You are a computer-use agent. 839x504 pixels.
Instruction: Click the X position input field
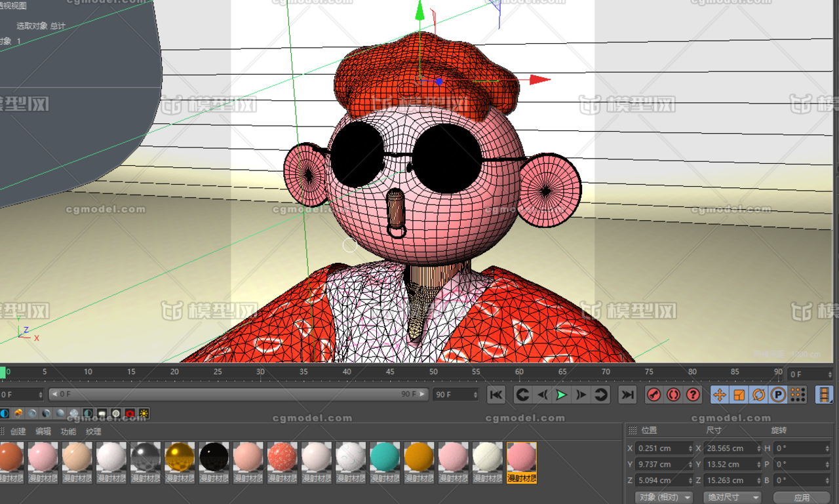point(662,448)
